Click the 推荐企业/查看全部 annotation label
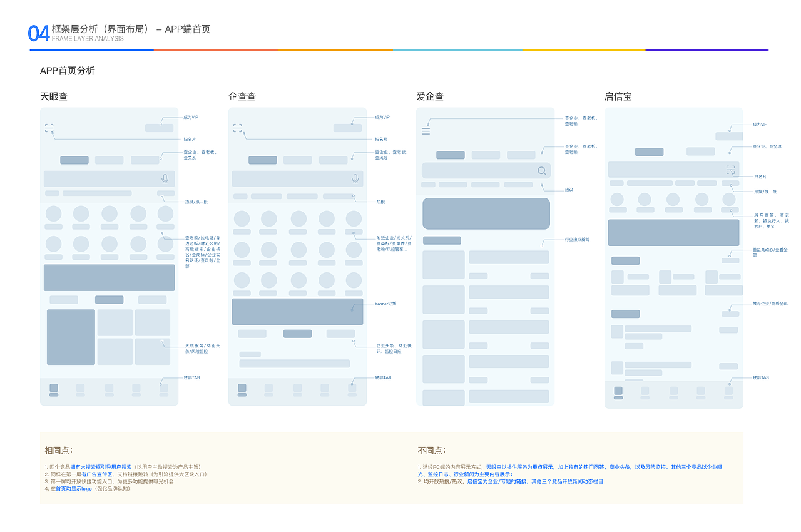The height and width of the screenshot is (532, 801). (x=770, y=304)
